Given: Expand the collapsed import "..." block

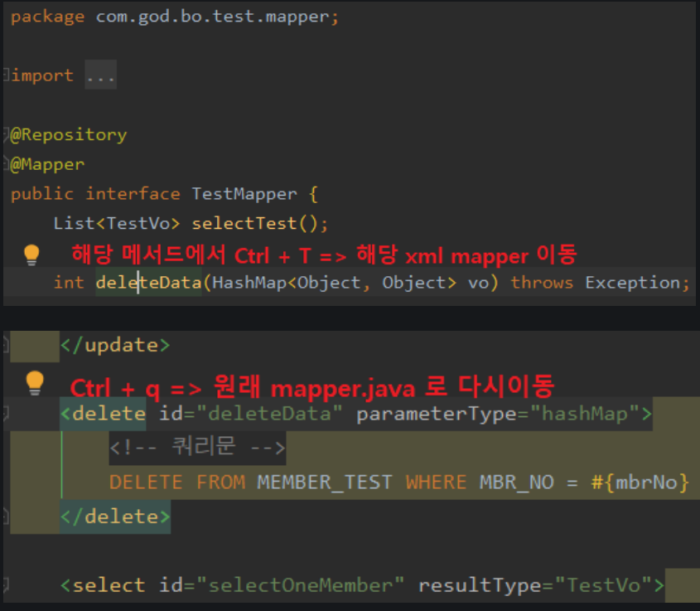Looking at the screenshot, I should tap(100, 75).
